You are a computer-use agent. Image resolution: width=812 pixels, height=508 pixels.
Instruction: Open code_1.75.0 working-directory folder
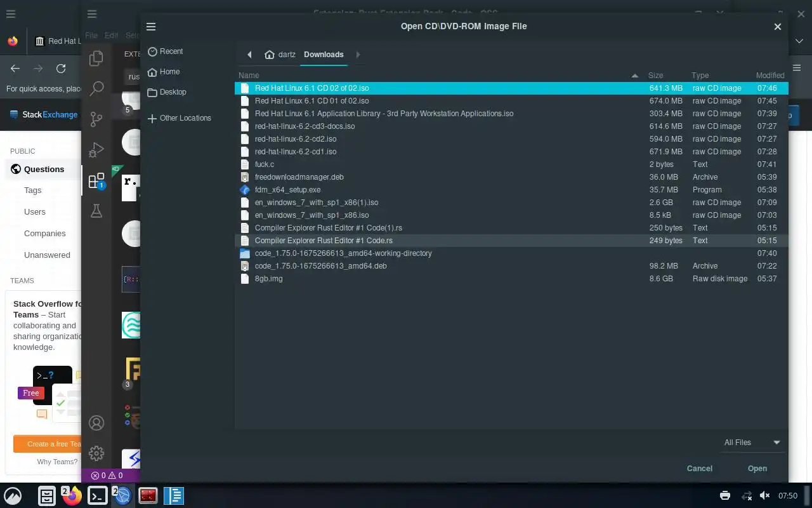511,253
